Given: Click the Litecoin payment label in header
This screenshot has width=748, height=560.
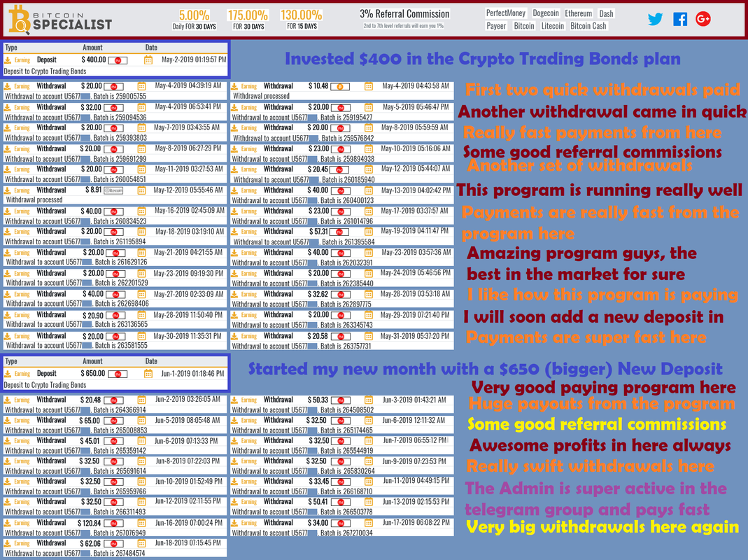Looking at the screenshot, I should 552,26.
